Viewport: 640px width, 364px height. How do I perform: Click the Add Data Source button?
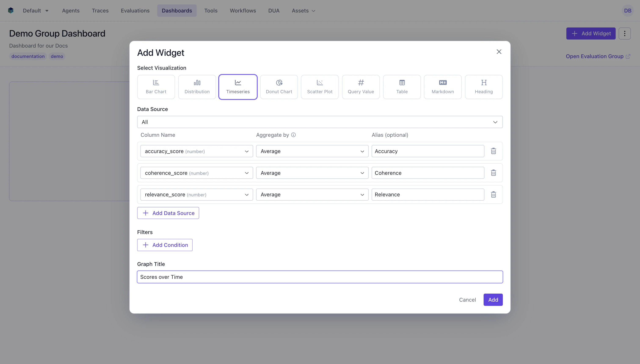168,213
